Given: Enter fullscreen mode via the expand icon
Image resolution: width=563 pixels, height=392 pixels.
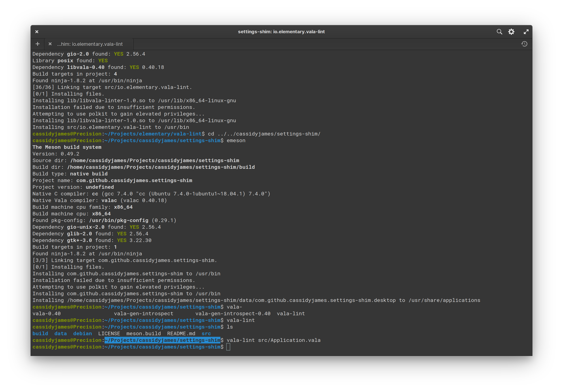Looking at the screenshot, I should (526, 32).
